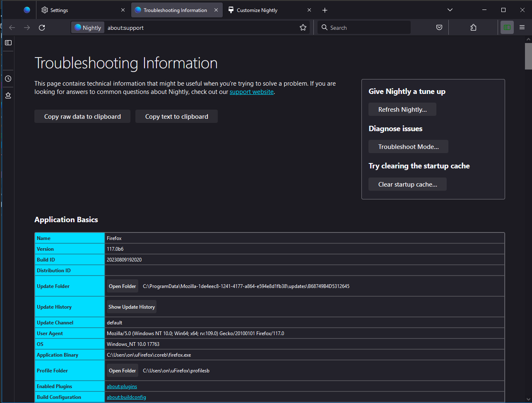Click the Application Basics heading
The width and height of the screenshot is (532, 403).
66,220
